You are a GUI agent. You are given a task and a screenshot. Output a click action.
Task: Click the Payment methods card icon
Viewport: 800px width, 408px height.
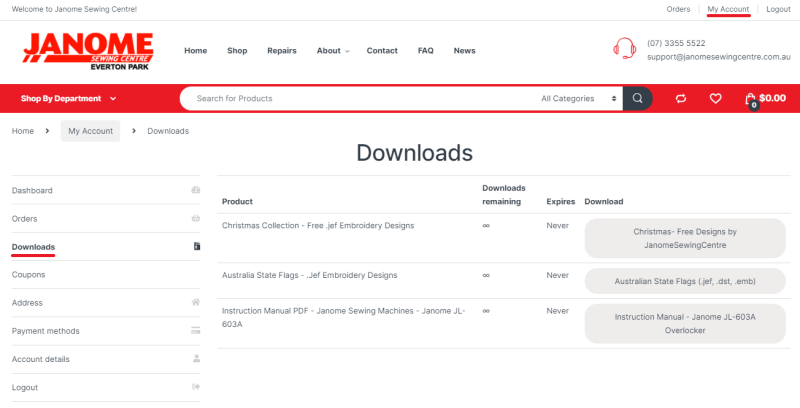point(195,330)
